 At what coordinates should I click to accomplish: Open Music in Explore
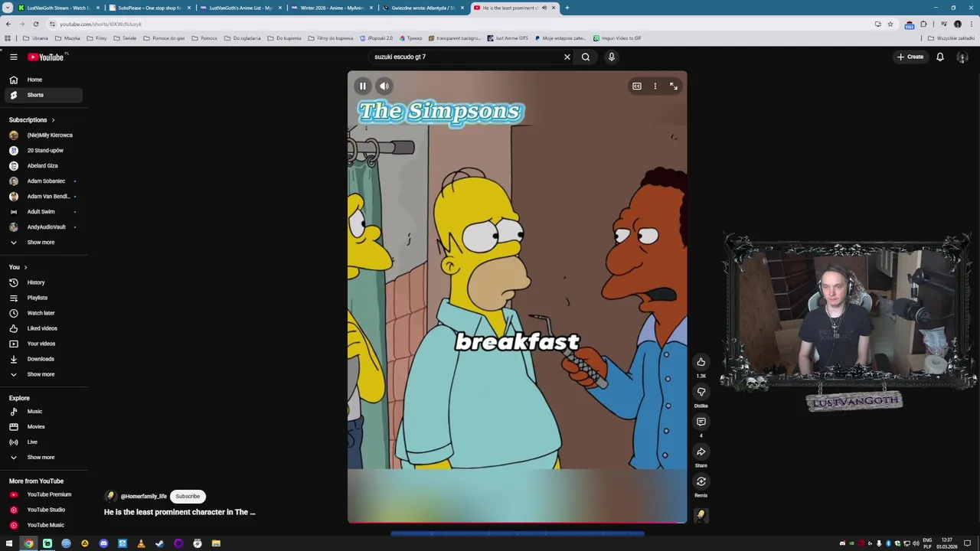pyautogui.click(x=43, y=411)
